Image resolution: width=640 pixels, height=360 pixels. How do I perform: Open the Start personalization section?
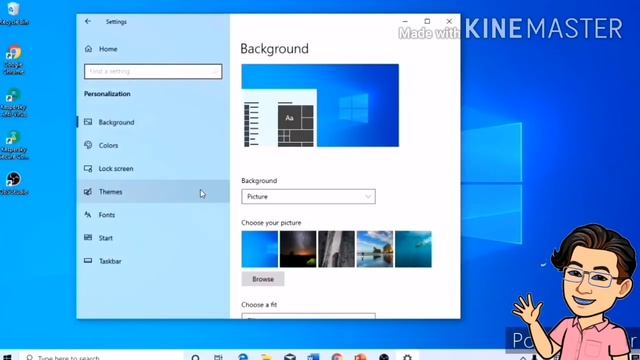click(x=153, y=238)
